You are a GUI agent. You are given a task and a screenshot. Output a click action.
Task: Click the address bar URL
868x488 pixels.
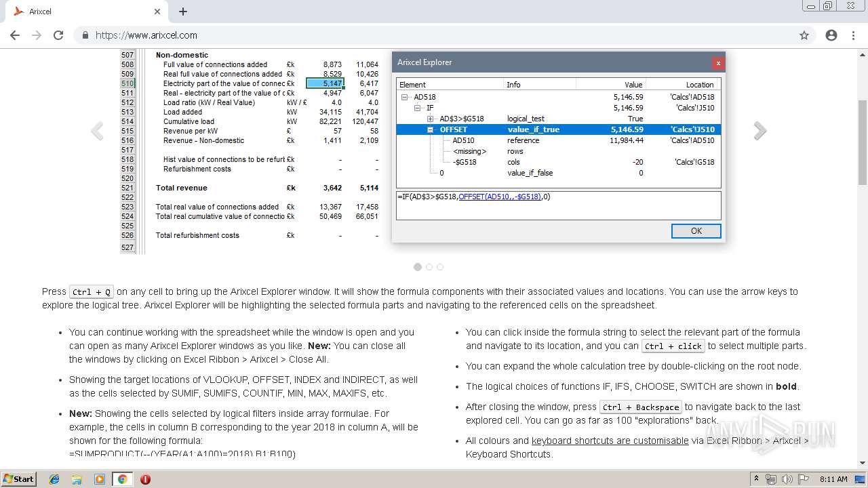146,35
